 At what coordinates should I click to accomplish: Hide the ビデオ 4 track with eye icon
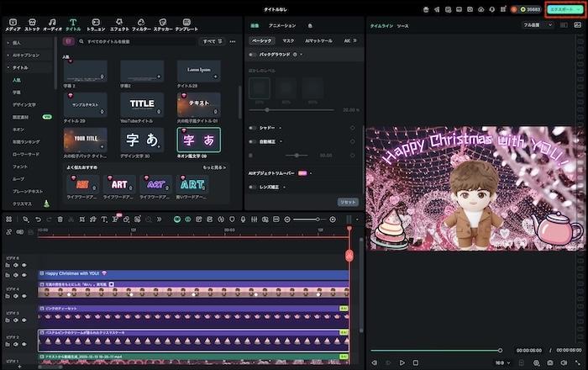click(24, 296)
